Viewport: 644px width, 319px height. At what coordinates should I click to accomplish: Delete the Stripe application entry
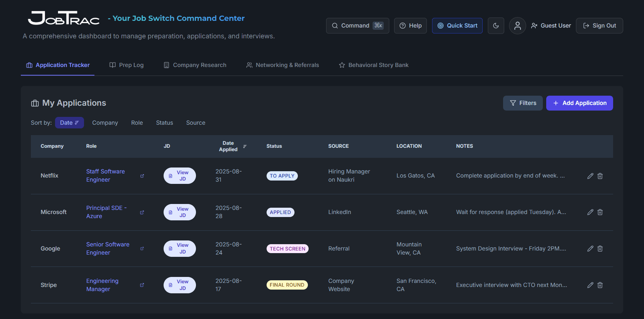(600, 285)
